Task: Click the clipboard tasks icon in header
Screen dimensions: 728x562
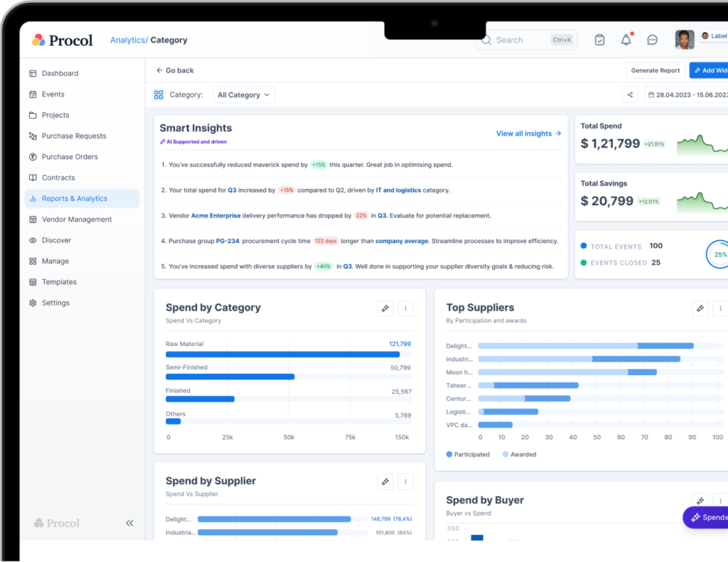Action: 599,40
